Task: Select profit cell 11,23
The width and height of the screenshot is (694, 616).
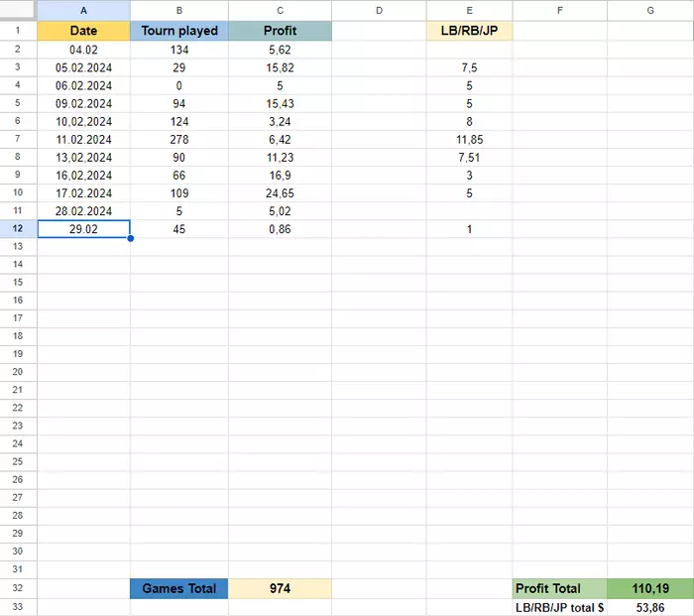Action: [280, 157]
